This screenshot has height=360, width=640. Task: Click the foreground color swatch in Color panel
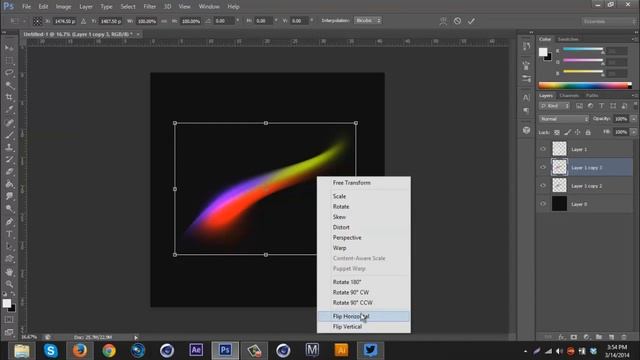tap(543, 52)
